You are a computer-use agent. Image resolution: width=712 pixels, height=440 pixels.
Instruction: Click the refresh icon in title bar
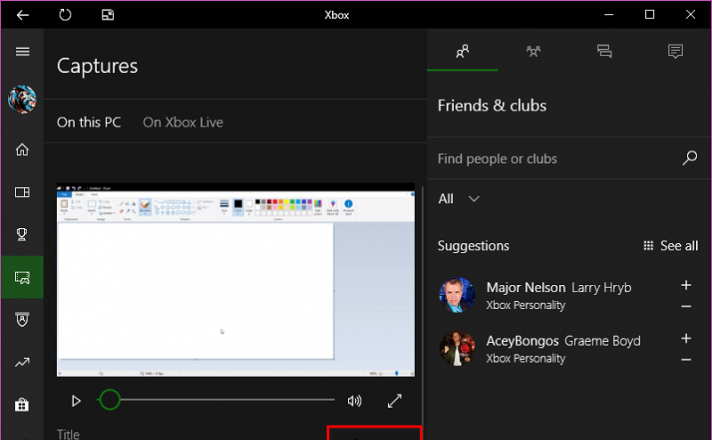65,15
